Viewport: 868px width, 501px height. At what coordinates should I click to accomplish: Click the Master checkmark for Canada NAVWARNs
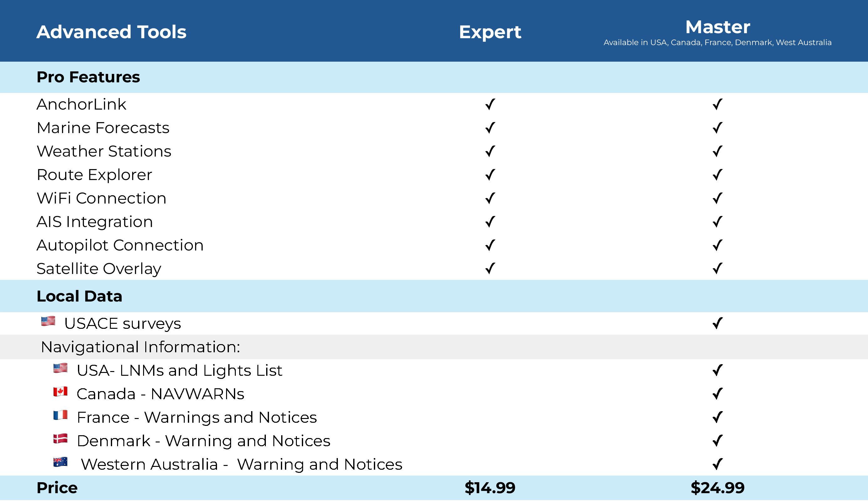coord(717,394)
